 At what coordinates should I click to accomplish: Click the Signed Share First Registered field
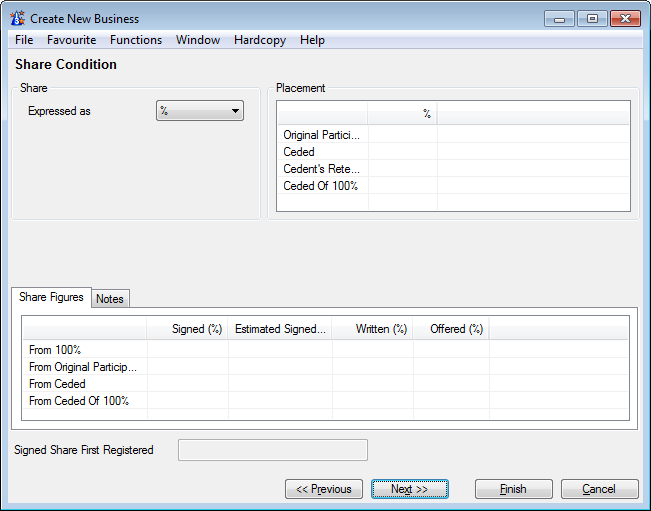(272, 450)
